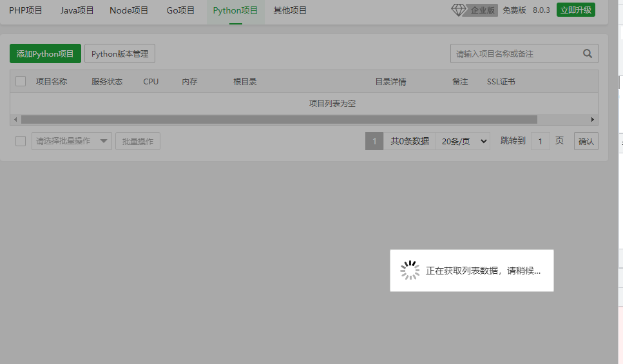This screenshot has height=364, width=623.
Task: Click the 免费版 label
Action: point(514,10)
